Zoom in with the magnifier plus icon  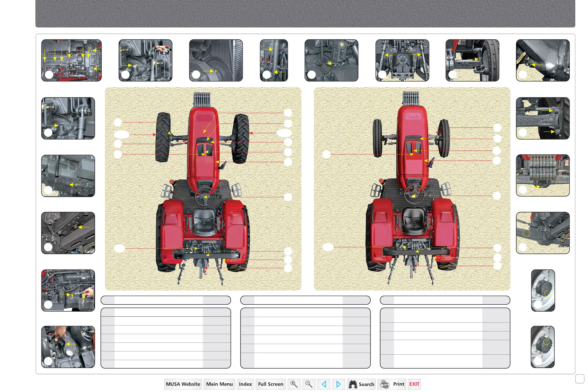pyautogui.click(x=294, y=384)
